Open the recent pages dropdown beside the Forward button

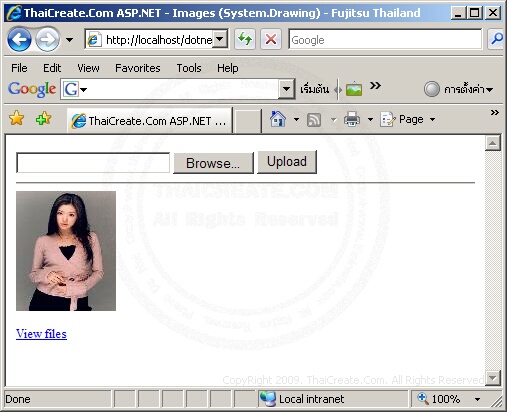pyautogui.click(x=69, y=40)
